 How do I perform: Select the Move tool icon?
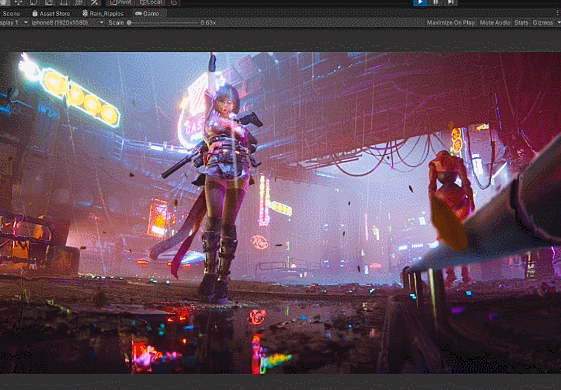(x=18, y=2)
